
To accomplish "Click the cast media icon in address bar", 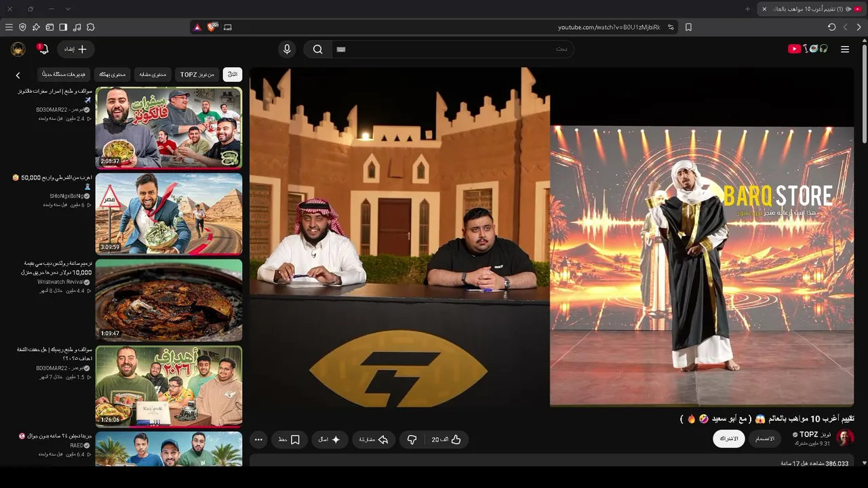I will (228, 27).
